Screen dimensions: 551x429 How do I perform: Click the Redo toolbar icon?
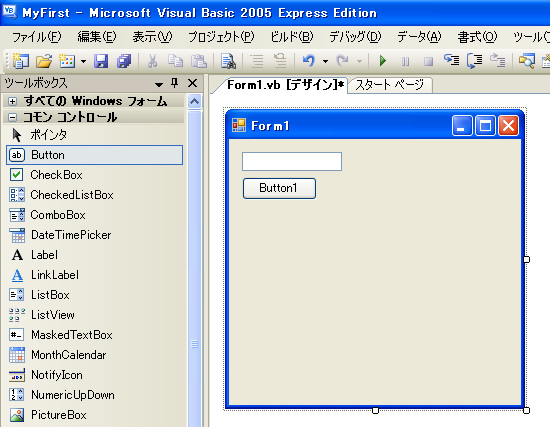342,61
